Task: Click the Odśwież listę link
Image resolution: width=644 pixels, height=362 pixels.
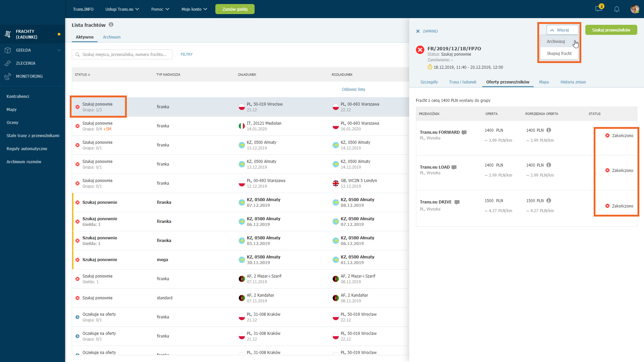Action: pyautogui.click(x=354, y=89)
